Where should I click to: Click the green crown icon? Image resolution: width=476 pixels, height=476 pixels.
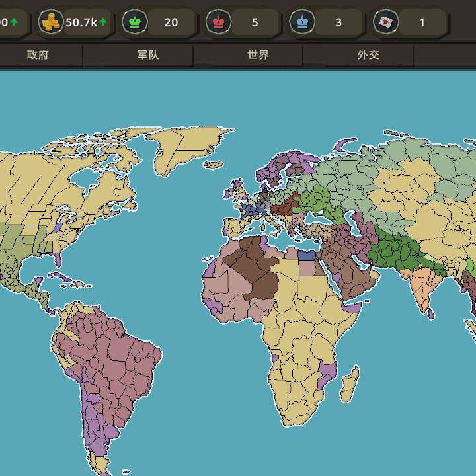[x=135, y=22]
